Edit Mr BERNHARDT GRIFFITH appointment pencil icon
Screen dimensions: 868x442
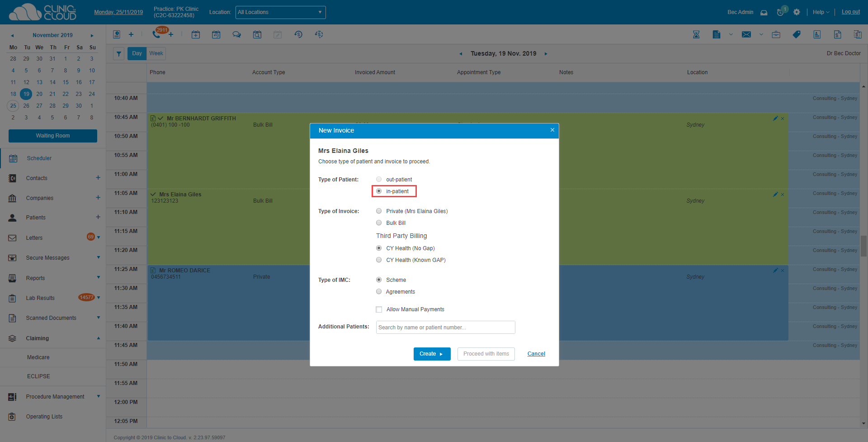775,118
